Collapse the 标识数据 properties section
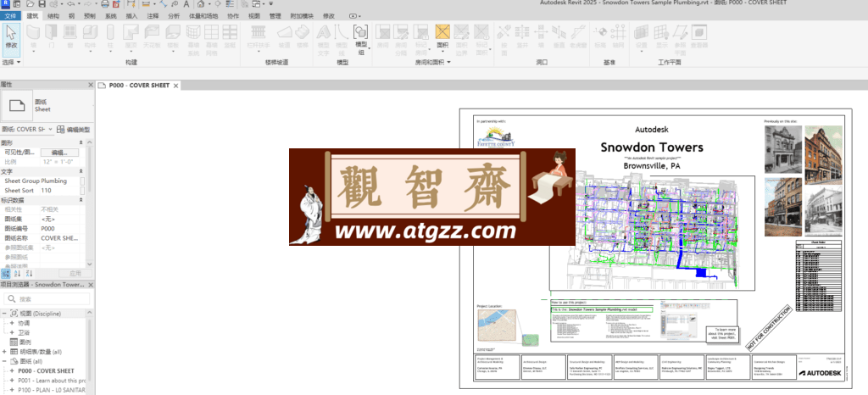 pyautogui.click(x=81, y=200)
